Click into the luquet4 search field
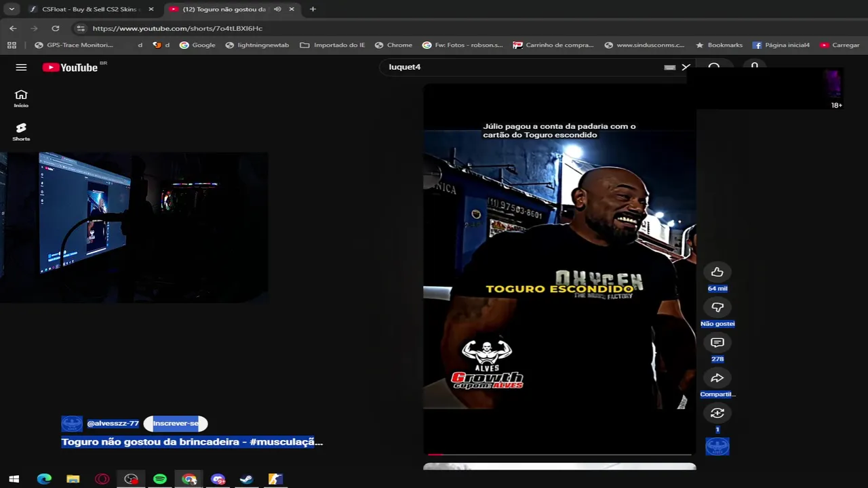Viewport: 868px width, 488px height. 522,67
